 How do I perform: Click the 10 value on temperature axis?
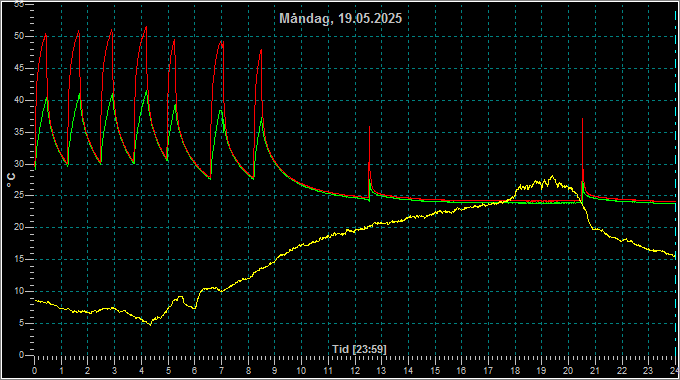(x=19, y=291)
